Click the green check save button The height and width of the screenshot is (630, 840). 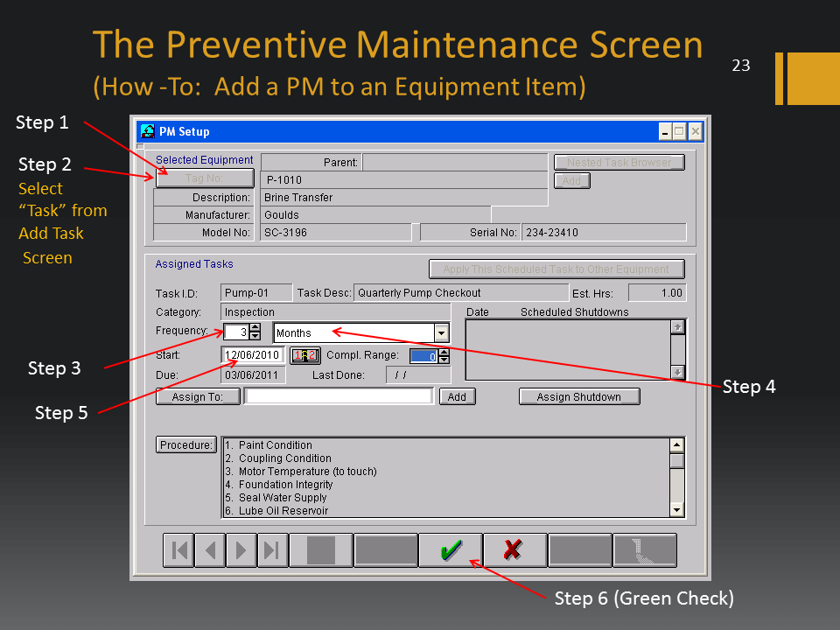451,549
